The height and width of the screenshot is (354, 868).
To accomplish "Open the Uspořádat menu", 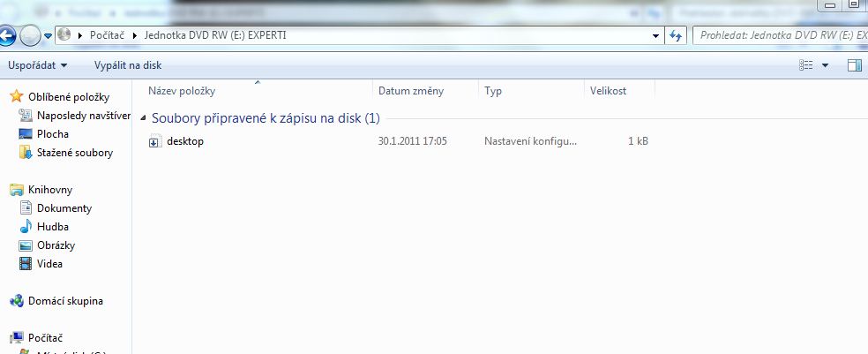I will click(37, 65).
